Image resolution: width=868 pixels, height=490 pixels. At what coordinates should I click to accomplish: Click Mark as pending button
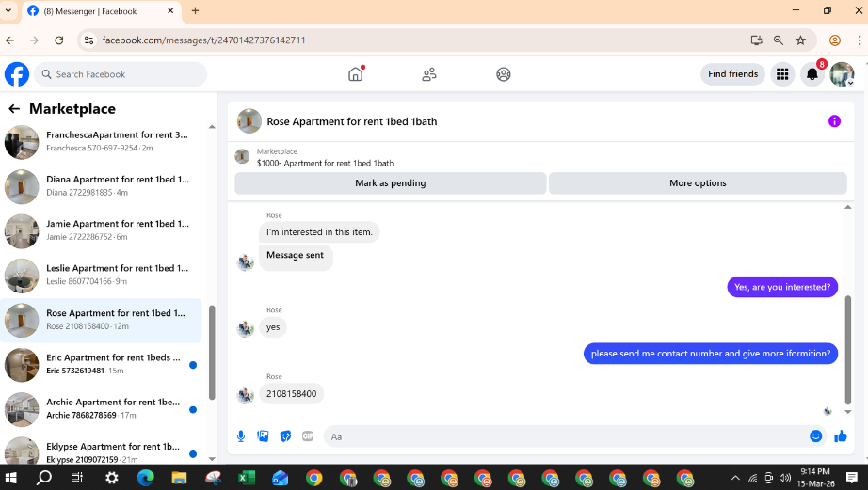point(391,183)
